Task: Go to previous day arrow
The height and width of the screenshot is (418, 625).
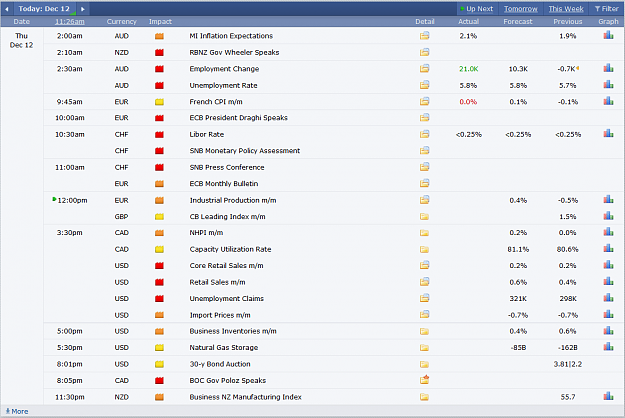Action: tap(7, 9)
